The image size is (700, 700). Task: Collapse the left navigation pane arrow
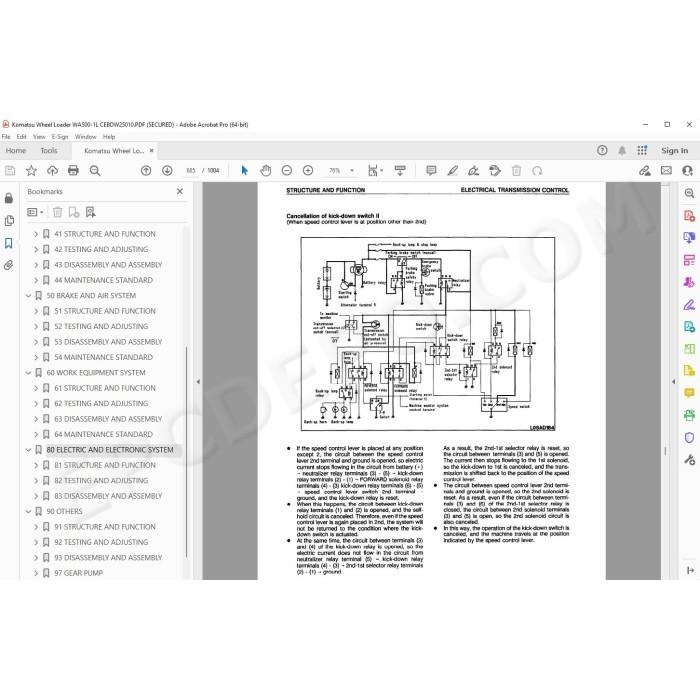tap(198, 382)
